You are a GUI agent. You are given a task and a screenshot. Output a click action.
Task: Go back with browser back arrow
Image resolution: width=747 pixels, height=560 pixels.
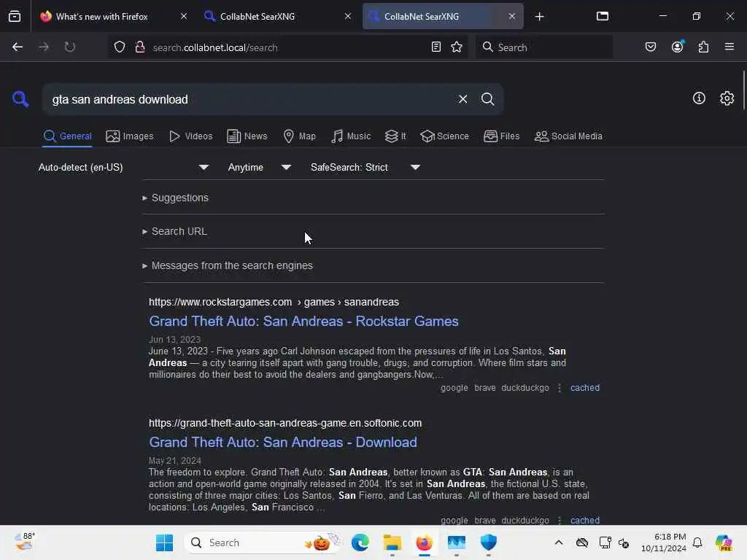click(18, 47)
